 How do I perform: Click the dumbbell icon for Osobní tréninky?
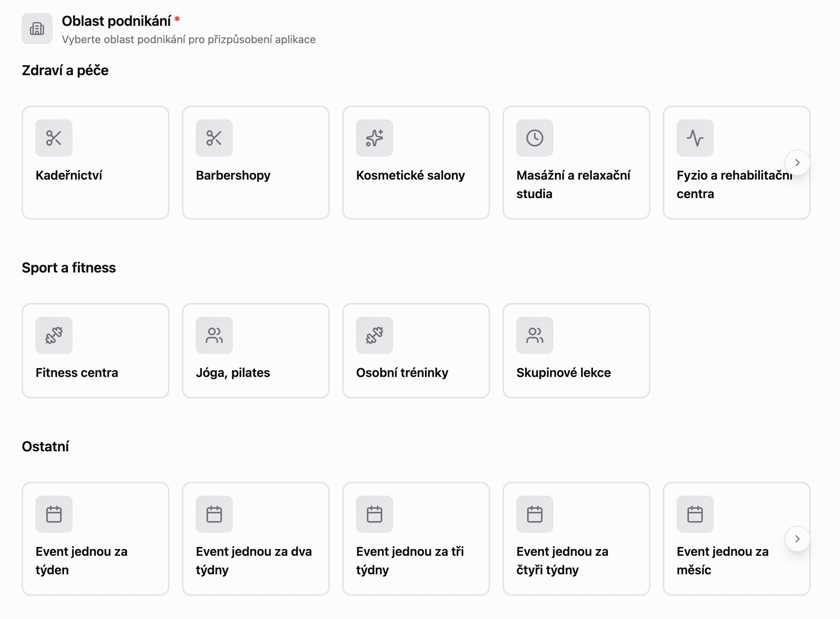375,335
